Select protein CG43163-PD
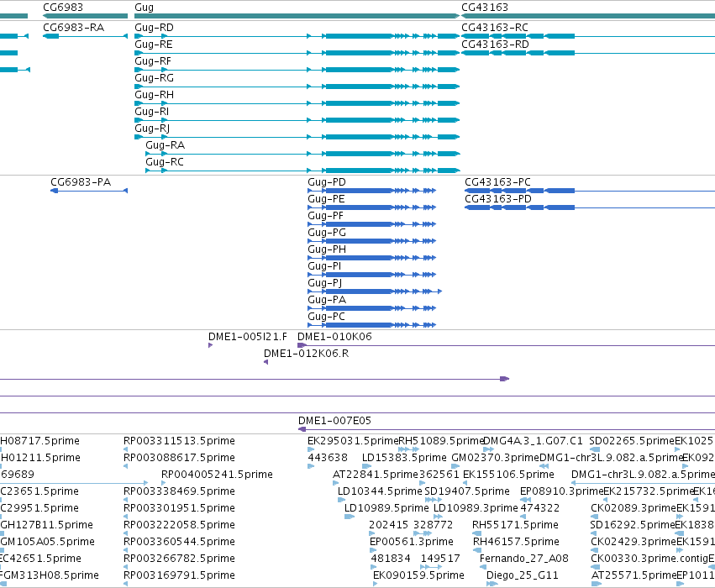715x588 pixels. click(x=498, y=199)
